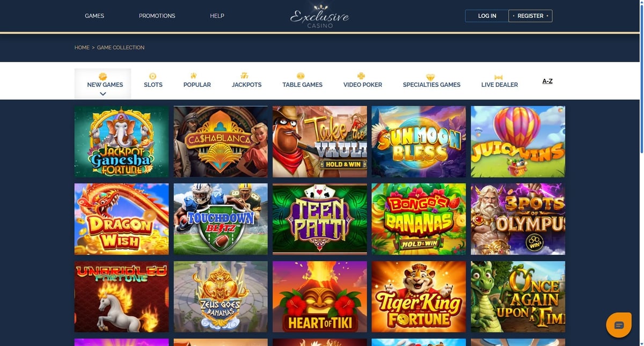The image size is (644, 346).
Task: Select the Slots category coin icon
Action: pos(153,76)
